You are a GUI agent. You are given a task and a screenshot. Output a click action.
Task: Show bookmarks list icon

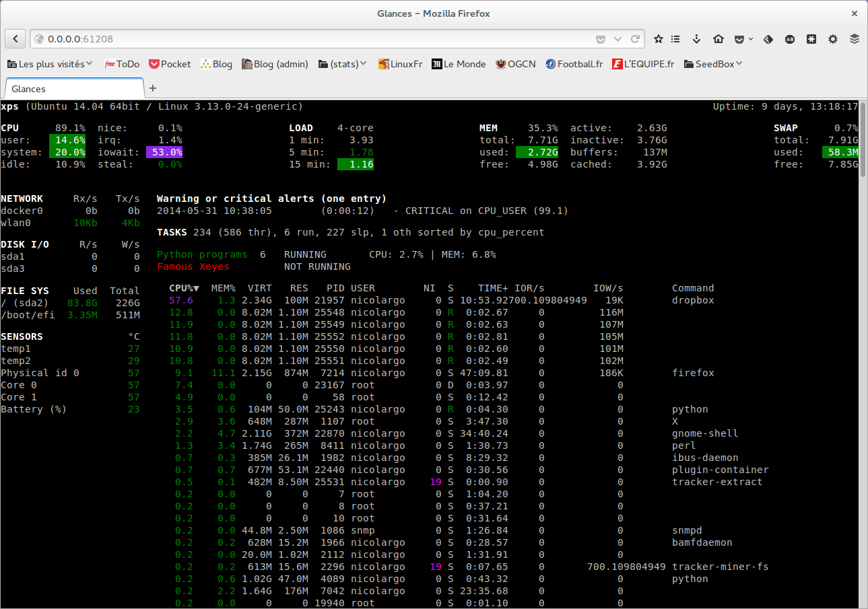[x=676, y=39]
